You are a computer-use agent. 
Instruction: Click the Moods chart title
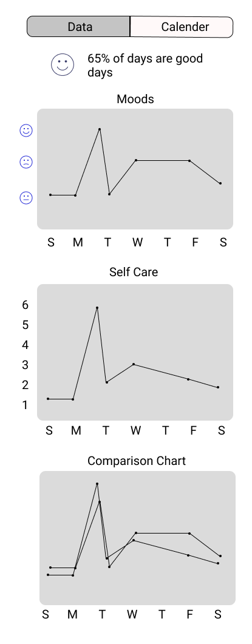click(x=135, y=99)
